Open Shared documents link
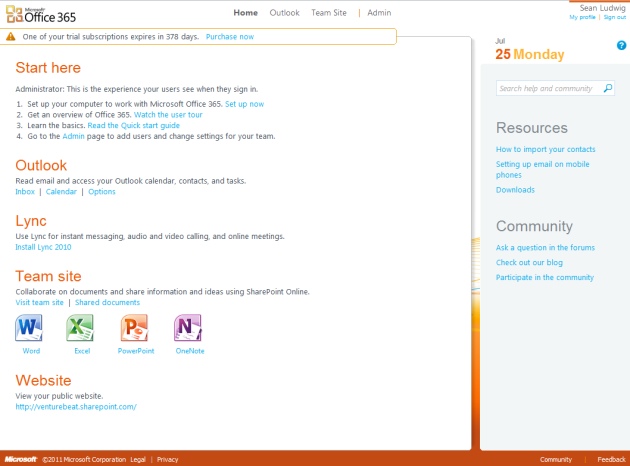The image size is (630, 466). (107, 302)
